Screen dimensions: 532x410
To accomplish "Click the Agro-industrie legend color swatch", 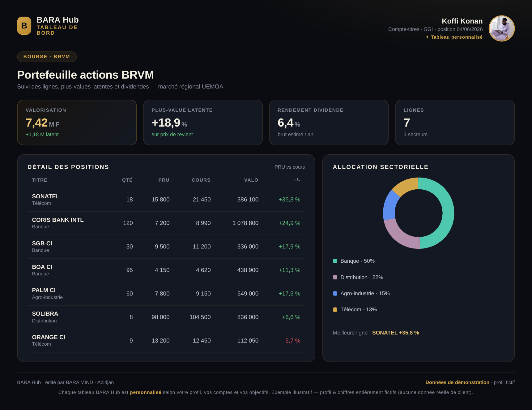I will point(335,293).
